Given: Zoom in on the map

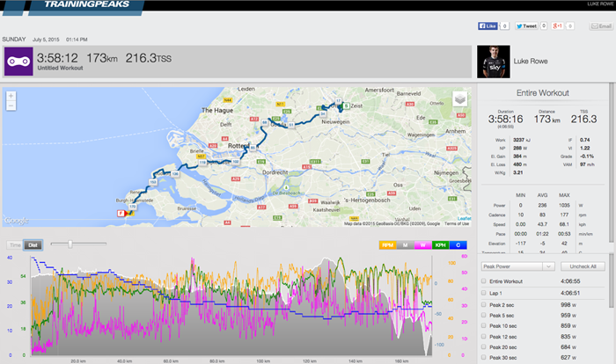Looking at the screenshot, I should tap(11, 96).
